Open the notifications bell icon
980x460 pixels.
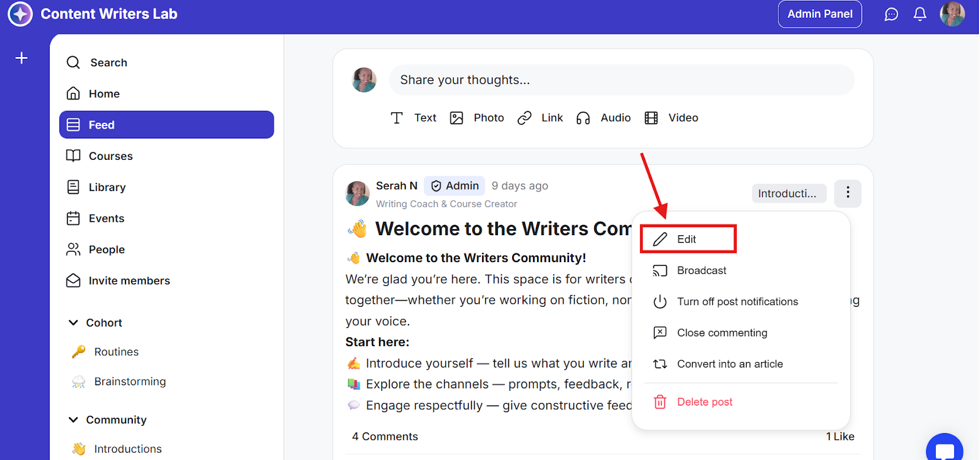[x=920, y=14]
